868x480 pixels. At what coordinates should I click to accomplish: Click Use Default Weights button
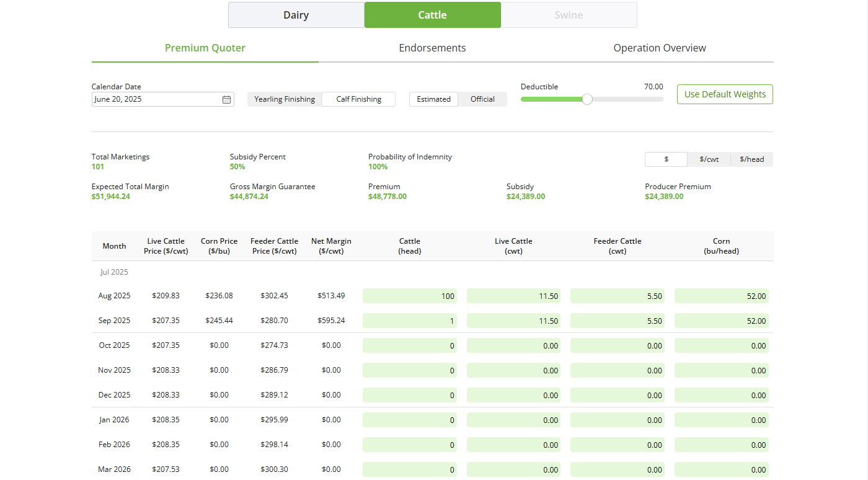[x=725, y=94]
